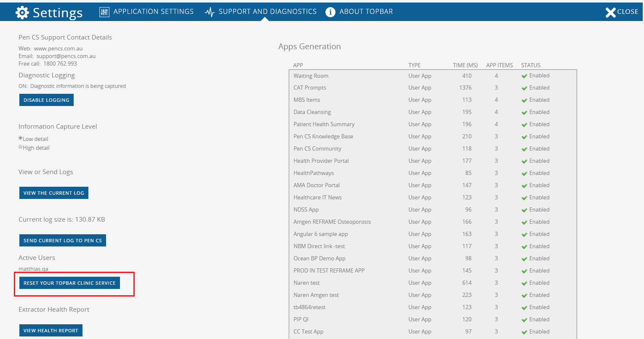Click the checkmark in the Naren test row
The height and width of the screenshot is (339, 644).
(x=524, y=283)
